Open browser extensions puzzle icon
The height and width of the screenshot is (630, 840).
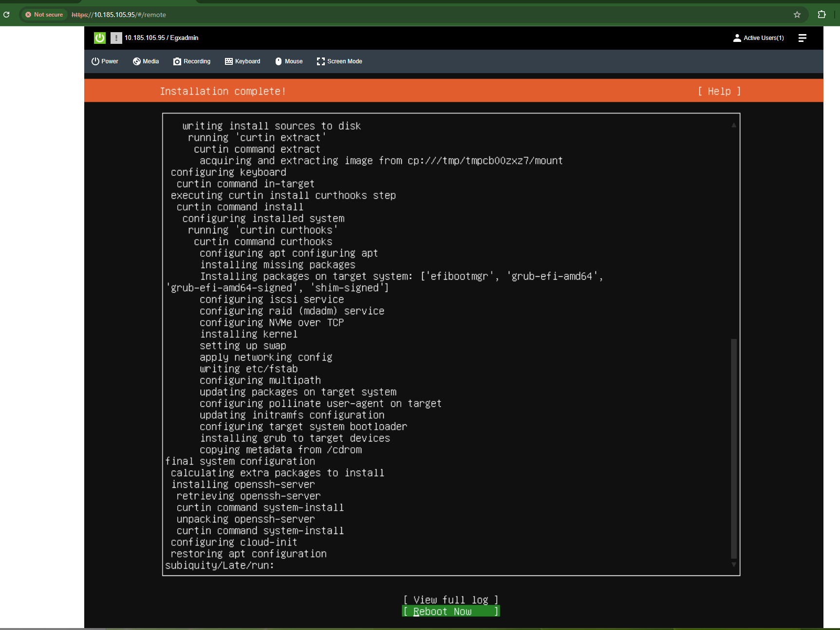tap(822, 15)
